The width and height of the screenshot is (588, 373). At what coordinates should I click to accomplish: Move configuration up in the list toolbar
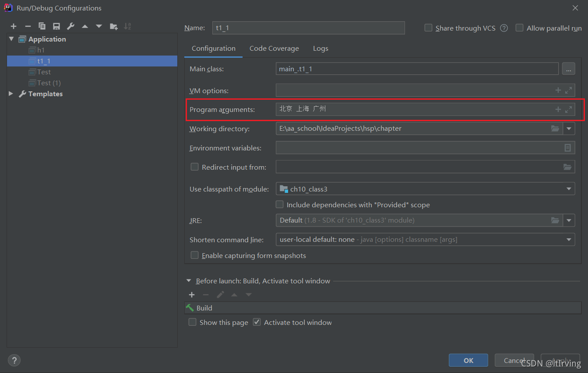pos(85,26)
